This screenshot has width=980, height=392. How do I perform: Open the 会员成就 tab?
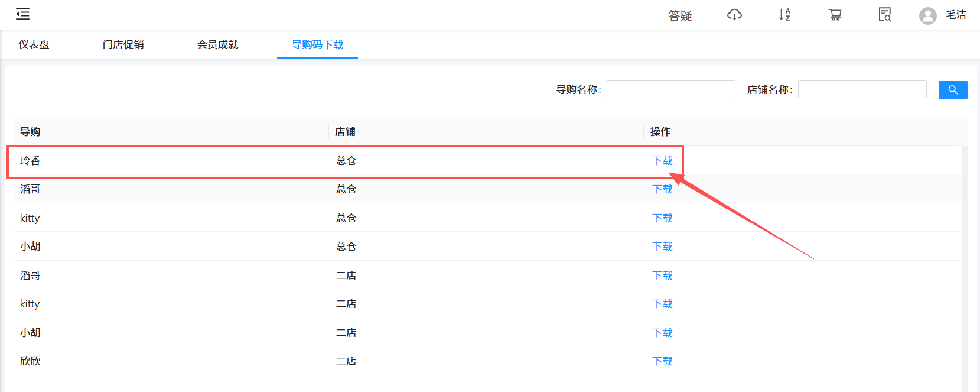point(217,45)
